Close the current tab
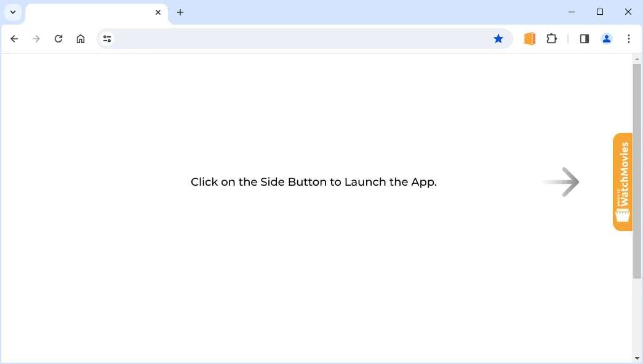The width and height of the screenshot is (643, 364). click(158, 12)
